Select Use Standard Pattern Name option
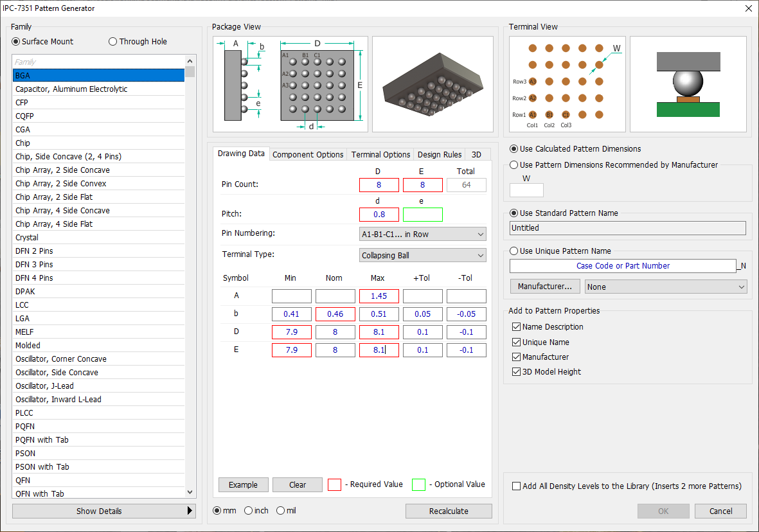This screenshot has width=759, height=532. (x=514, y=213)
